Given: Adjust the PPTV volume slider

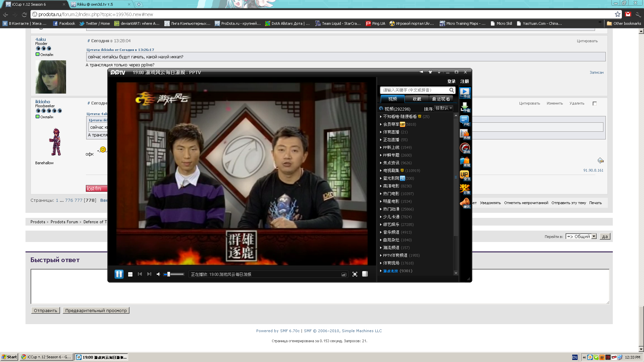Looking at the screenshot, I should click(169, 274).
